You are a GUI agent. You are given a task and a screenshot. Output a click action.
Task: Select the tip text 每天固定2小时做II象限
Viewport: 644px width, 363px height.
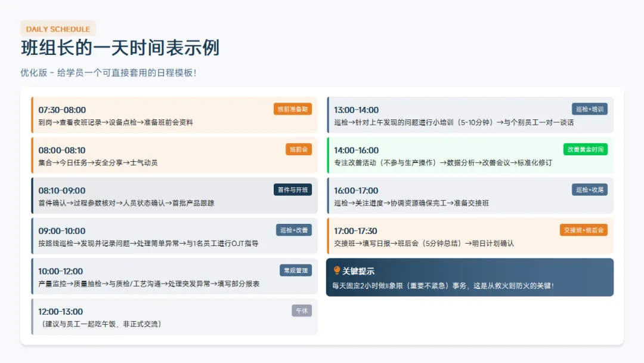442,285
